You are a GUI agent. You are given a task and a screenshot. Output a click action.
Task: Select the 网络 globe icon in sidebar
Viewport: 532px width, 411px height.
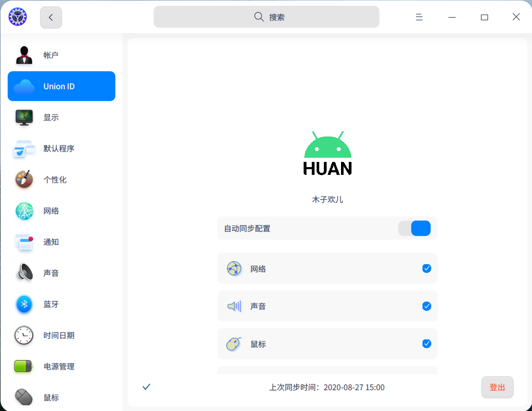click(24, 211)
